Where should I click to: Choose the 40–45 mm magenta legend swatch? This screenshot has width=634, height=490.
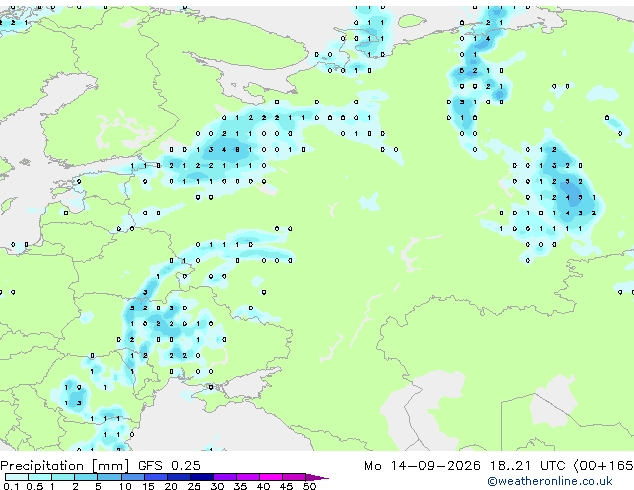[271, 477]
